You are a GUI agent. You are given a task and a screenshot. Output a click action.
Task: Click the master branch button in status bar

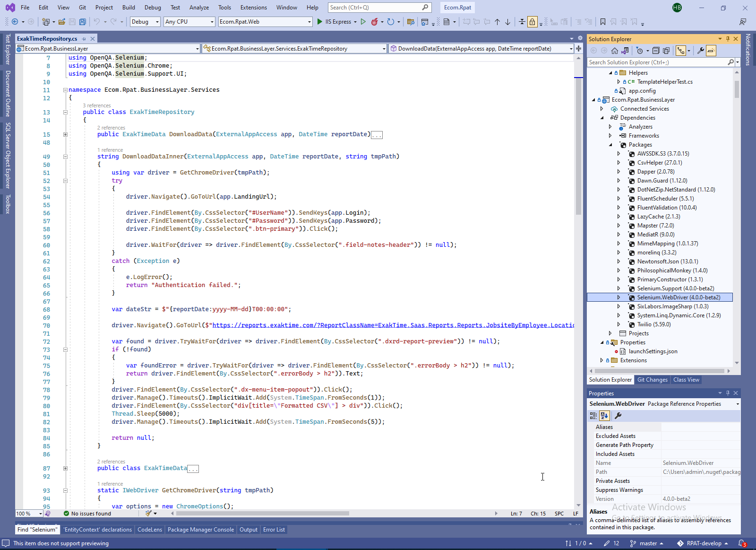pos(647,543)
